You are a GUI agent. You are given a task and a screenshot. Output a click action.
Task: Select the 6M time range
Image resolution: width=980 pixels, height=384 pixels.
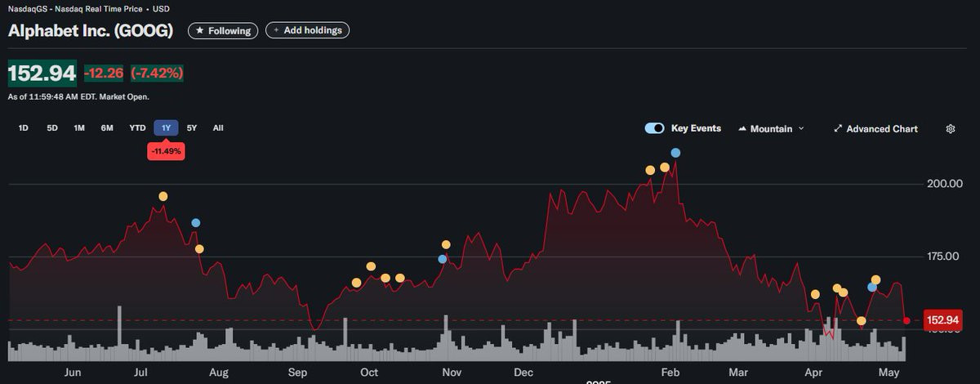[107, 128]
